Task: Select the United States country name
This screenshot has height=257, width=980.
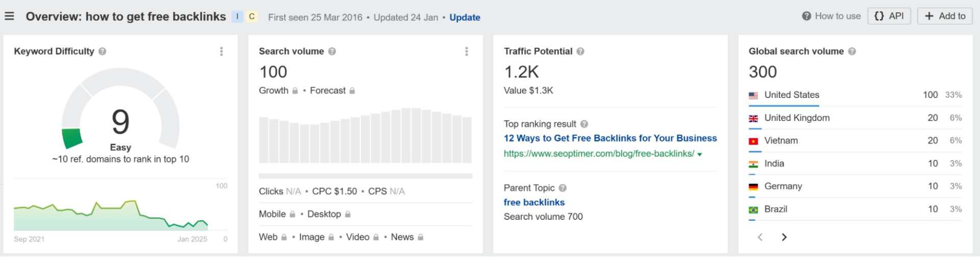Action: 792,95
